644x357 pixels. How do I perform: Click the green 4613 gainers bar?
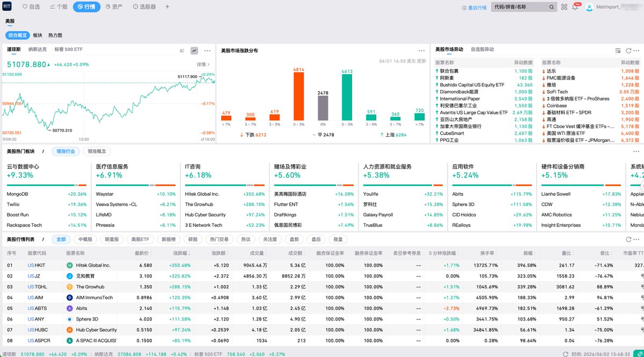pyautogui.click(x=347, y=97)
